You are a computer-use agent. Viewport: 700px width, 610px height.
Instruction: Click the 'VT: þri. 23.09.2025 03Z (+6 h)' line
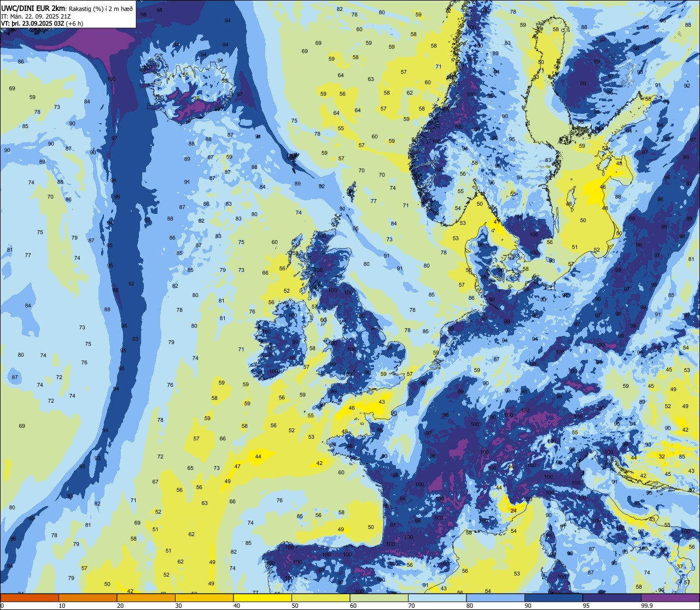click(42, 24)
